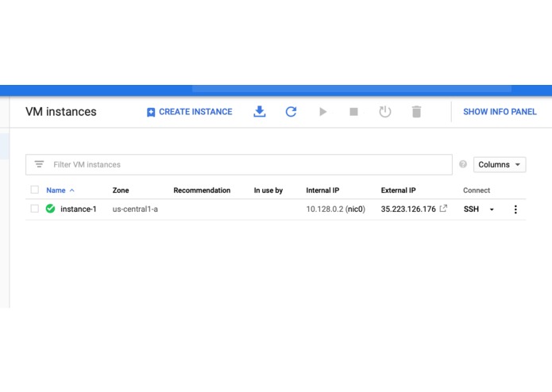Click the delete trash can icon

(416, 112)
